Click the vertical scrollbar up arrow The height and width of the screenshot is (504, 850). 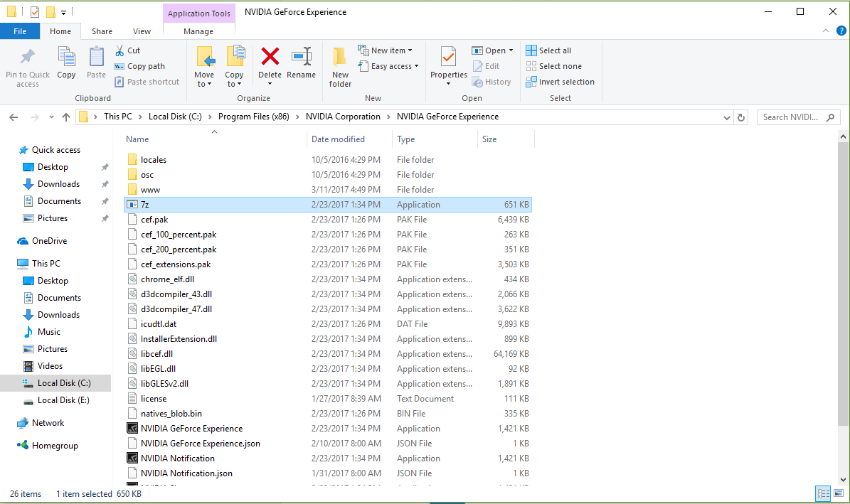click(x=843, y=136)
